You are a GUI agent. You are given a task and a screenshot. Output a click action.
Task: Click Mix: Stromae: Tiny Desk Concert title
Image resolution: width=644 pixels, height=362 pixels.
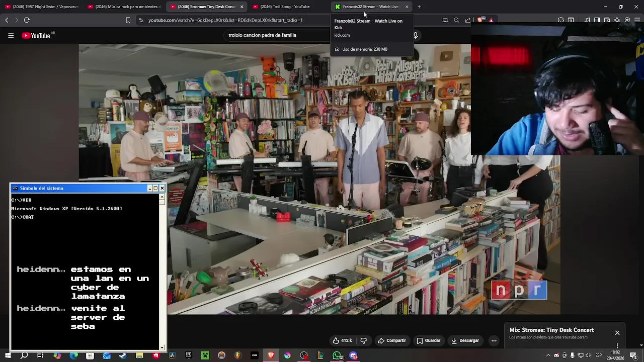[x=551, y=330]
